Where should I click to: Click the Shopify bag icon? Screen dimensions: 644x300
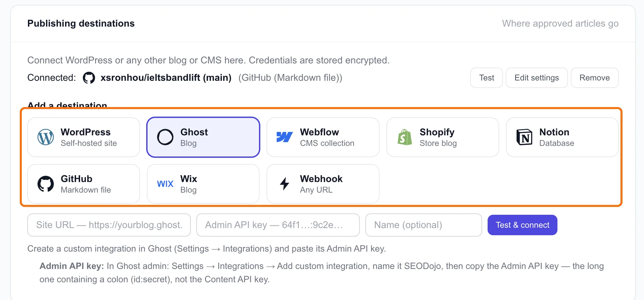(x=404, y=137)
